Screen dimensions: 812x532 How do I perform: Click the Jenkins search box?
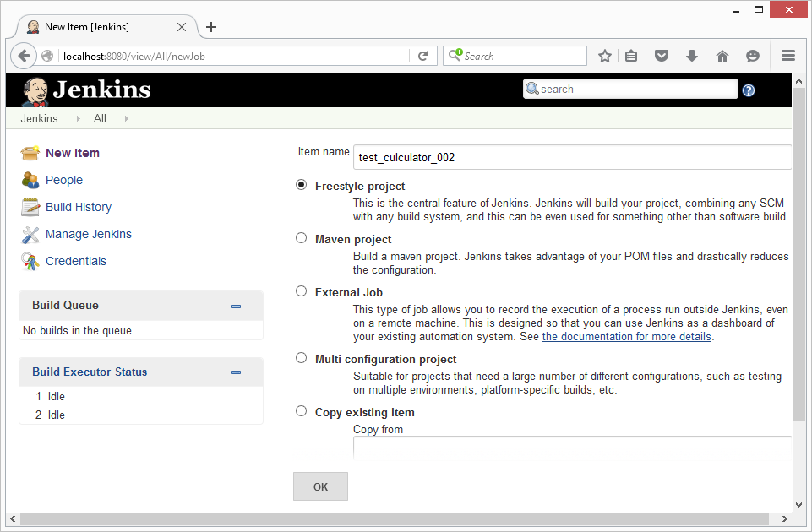click(x=630, y=89)
